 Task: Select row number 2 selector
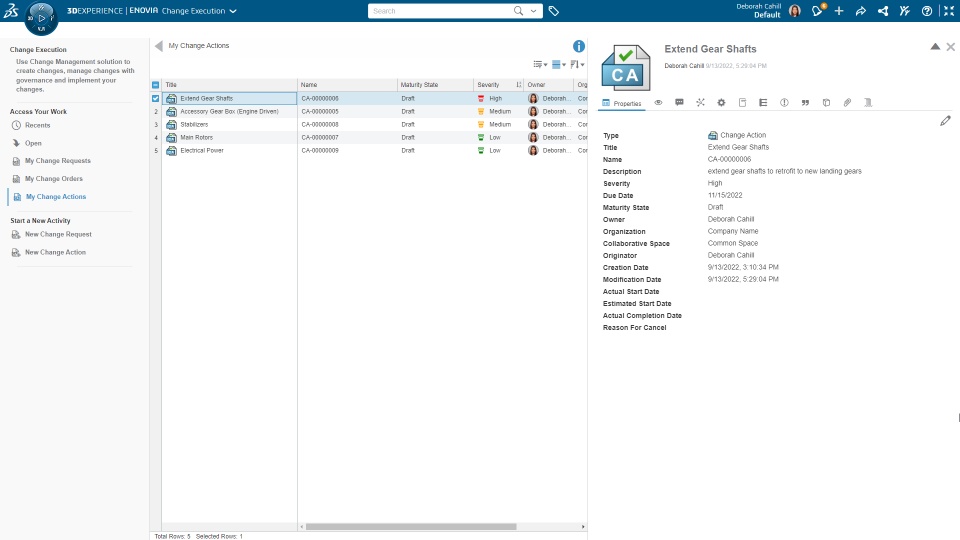click(x=156, y=111)
